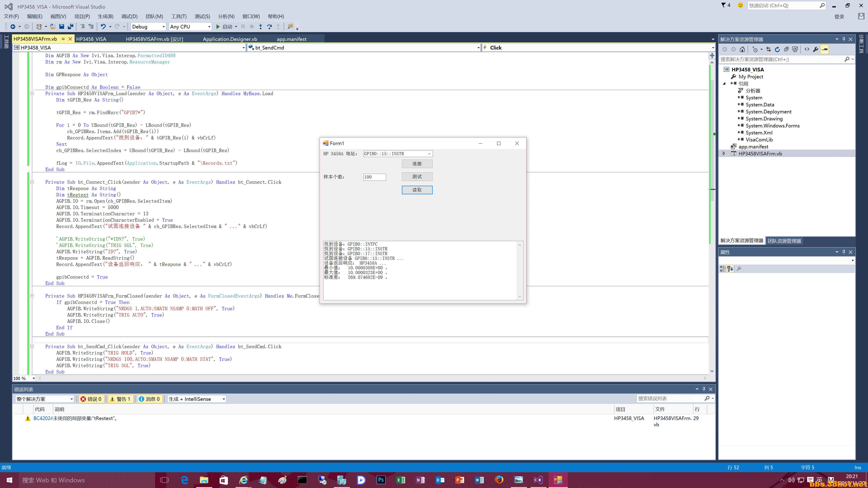868x488 pixels.
Task: Click the New Project toolbar icon
Action: coord(39,27)
